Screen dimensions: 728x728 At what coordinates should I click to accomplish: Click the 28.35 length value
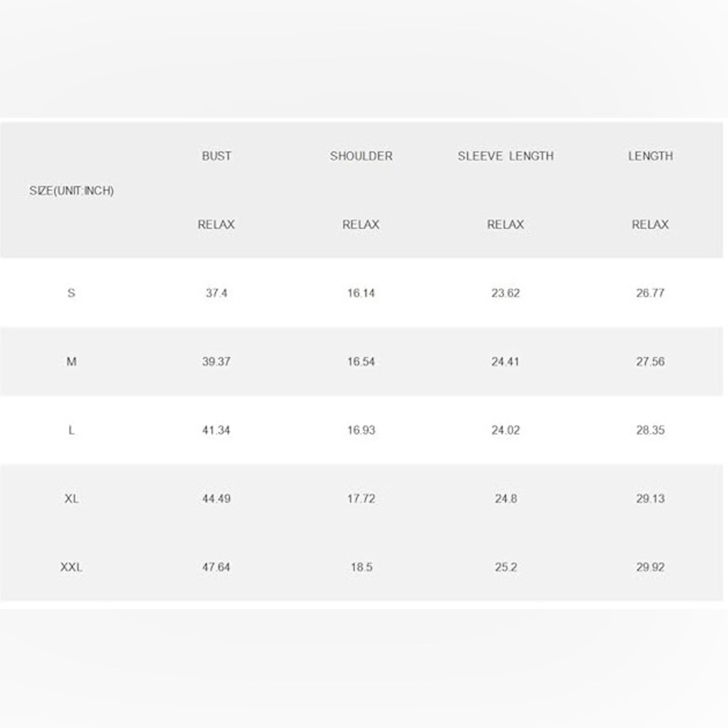(x=650, y=430)
